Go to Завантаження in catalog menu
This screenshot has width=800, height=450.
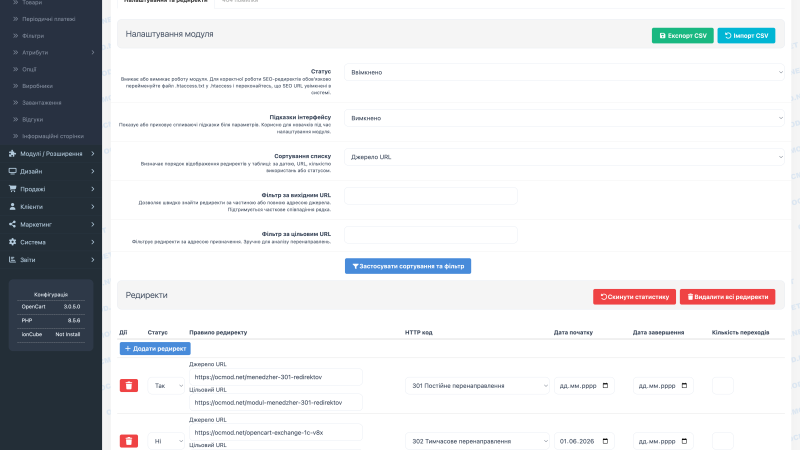pos(42,103)
